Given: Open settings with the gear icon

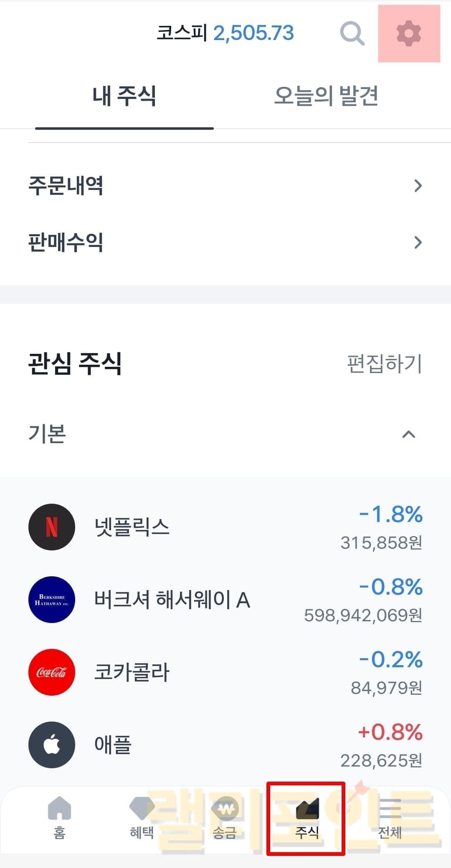Looking at the screenshot, I should coord(408,34).
